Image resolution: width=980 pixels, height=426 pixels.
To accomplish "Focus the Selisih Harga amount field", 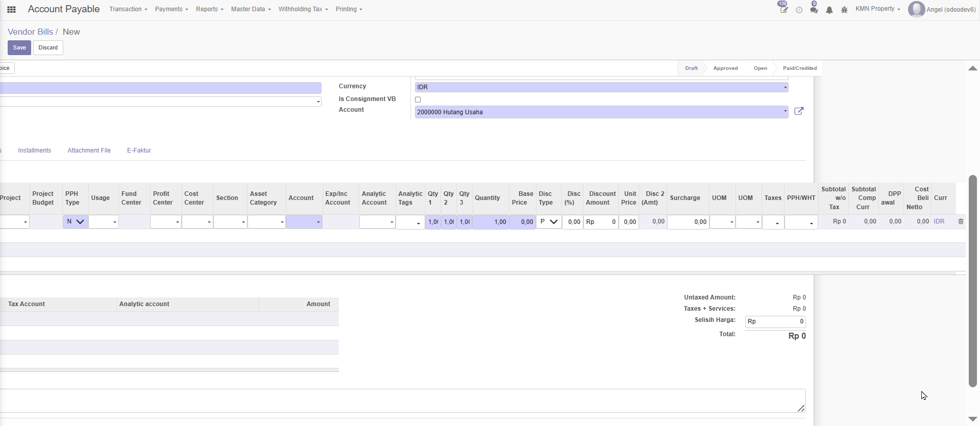I will pyautogui.click(x=775, y=321).
